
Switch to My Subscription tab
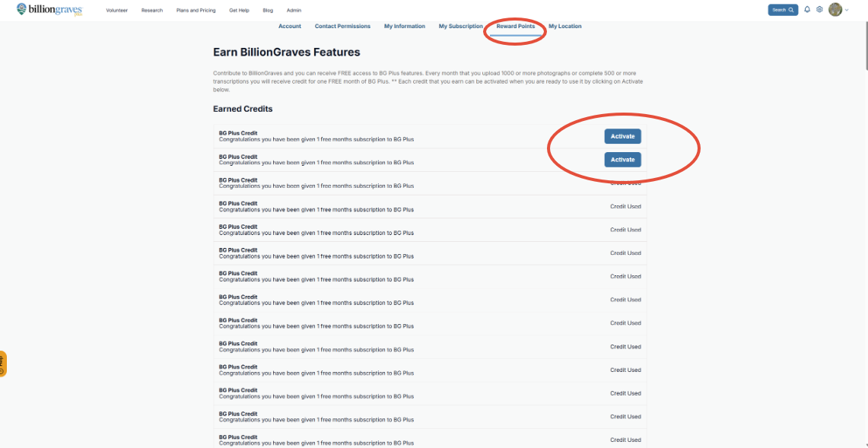pos(460,26)
